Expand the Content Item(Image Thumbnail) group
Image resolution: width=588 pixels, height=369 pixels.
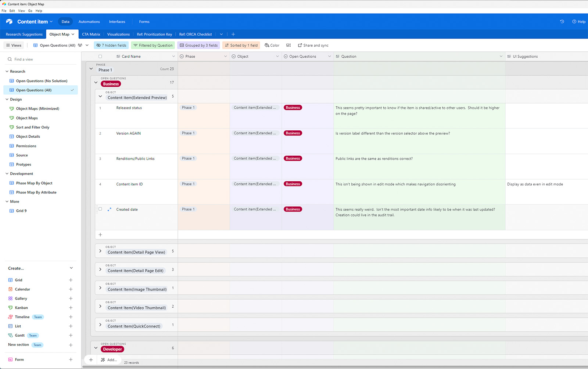(100, 288)
